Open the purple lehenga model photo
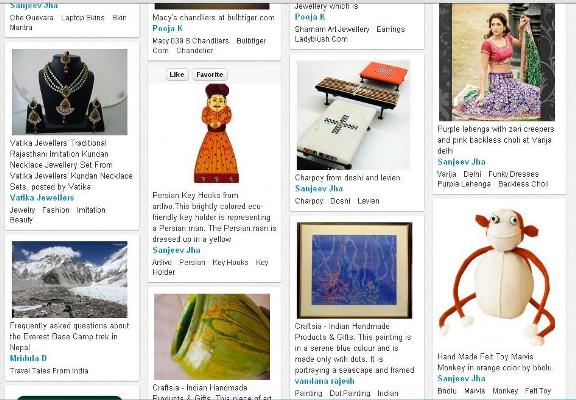This screenshot has width=576, height=400. [x=497, y=62]
